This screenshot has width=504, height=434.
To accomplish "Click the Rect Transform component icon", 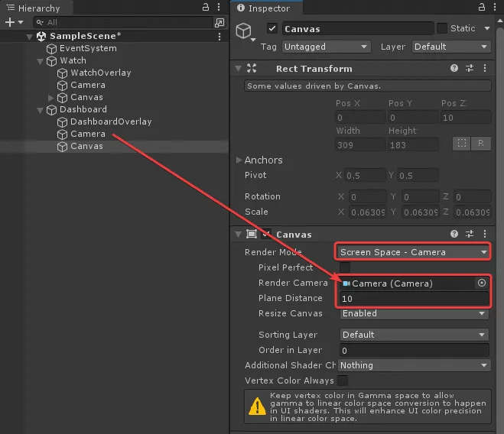I will click(x=252, y=68).
